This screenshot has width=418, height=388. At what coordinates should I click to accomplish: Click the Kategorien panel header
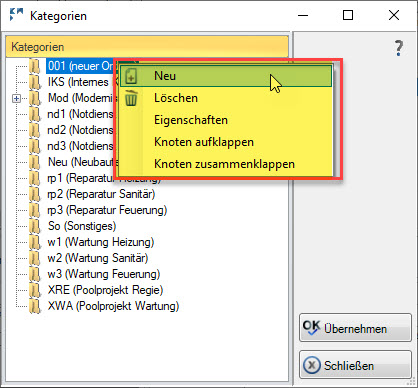pos(147,47)
